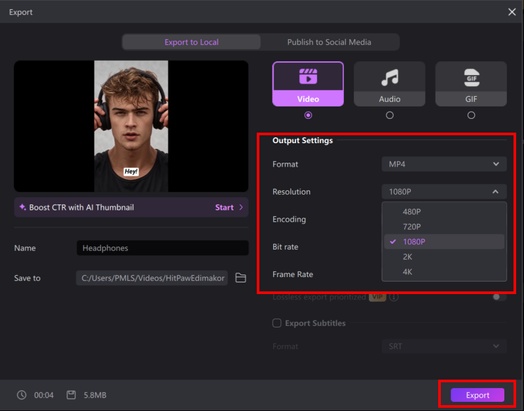The height and width of the screenshot is (411, 524).
Task: Switch to the Export to Local tab
Action: tap(191, 42)
